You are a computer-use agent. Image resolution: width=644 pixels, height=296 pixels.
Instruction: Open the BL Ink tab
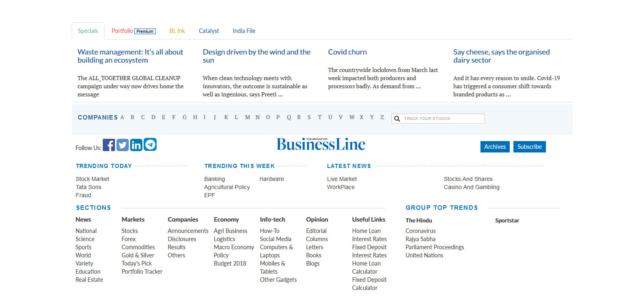(x=177, y=31)
